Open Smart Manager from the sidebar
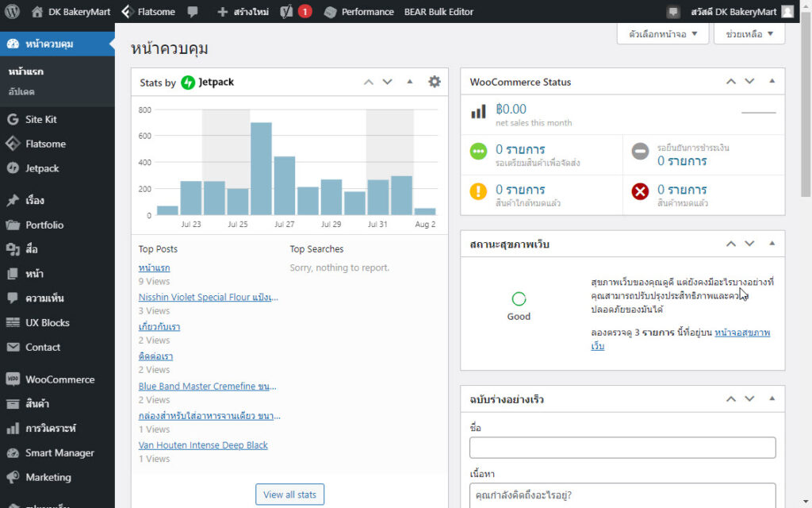 pos(59,452)
